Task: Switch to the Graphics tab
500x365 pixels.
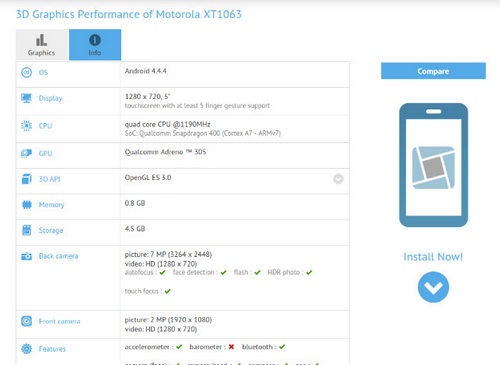Action: pos(42,45)
